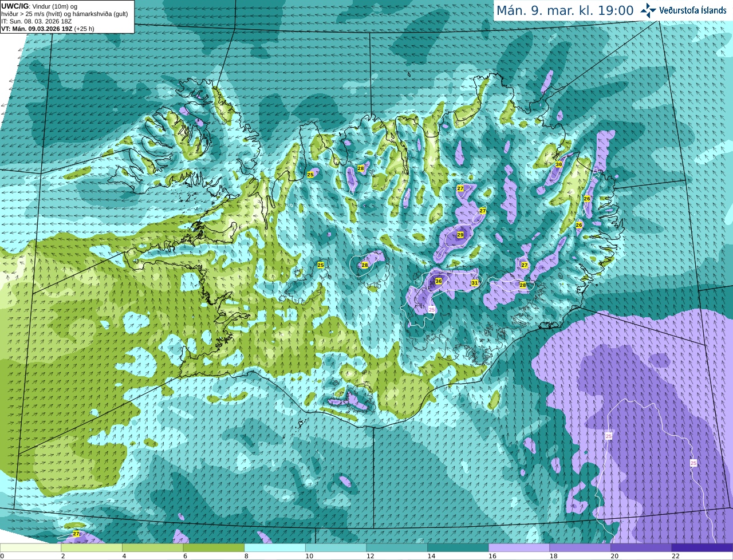The height and width of the screenshot is (560, 733).
Task: Click the color scale swatch between 4 and 6
Action: pos(152,548)
